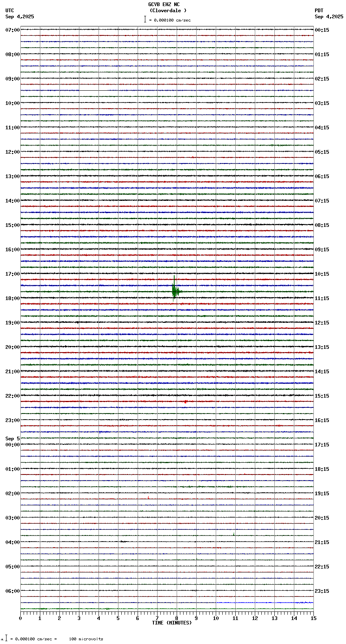
Task: Click the 10:15 PDT time label
Action: tap(322, 274)
